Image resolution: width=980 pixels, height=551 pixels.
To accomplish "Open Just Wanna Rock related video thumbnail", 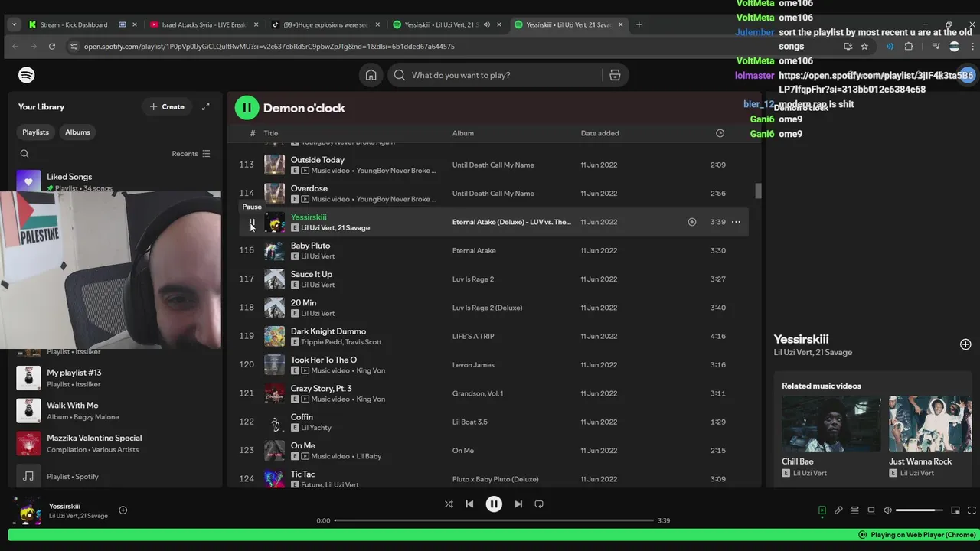I will [929, 423].
